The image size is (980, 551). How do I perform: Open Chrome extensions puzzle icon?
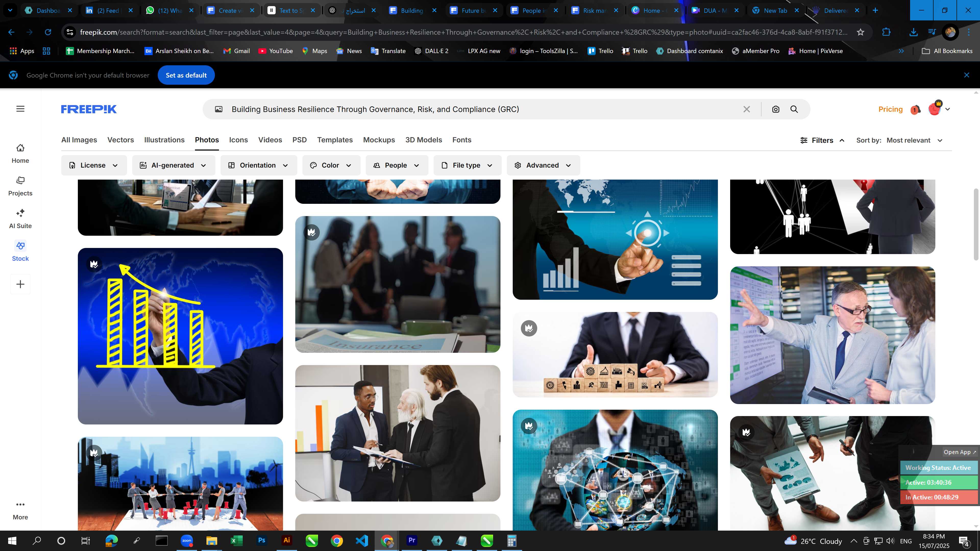click(886, 32)
